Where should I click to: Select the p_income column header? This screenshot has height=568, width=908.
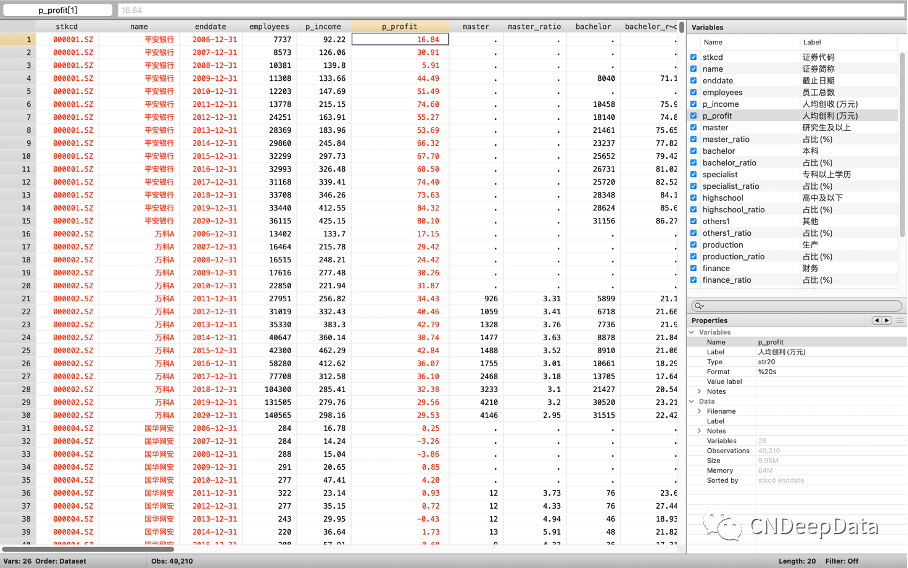(324, 27)
